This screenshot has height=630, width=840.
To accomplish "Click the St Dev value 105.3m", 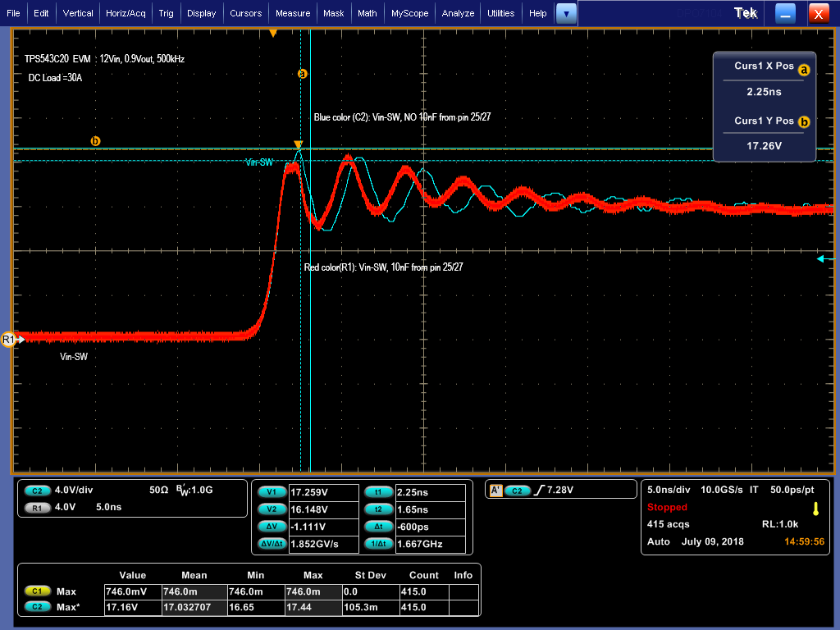I will [370, 608].
